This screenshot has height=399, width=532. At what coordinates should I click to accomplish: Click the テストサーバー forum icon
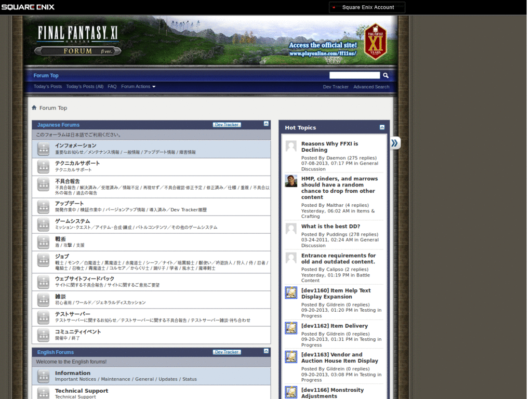coord(44,317)
